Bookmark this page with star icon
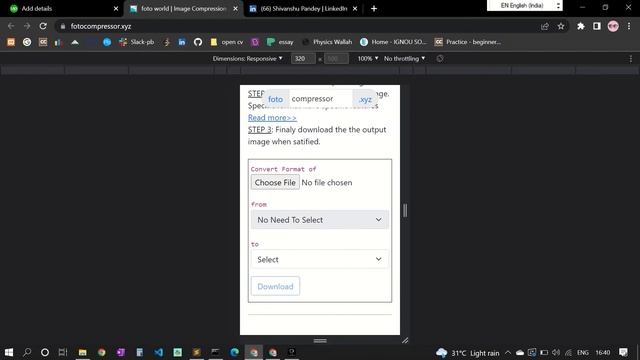Viewport: 640px width, 360px height. point(561,26)
